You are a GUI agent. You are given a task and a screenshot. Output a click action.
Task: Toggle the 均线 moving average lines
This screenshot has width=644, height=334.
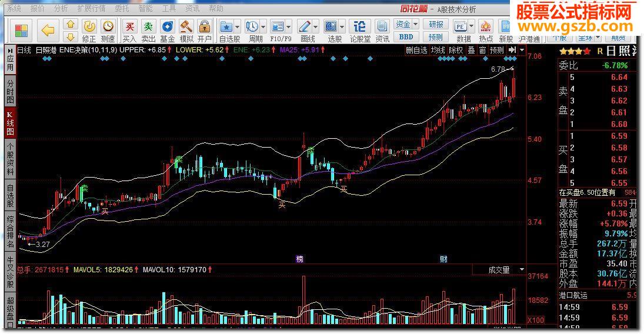coord(438,50)
